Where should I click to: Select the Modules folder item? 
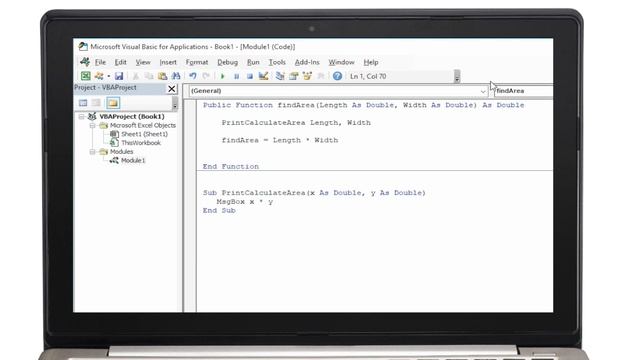pyautogui.click(x=121, y=151)
